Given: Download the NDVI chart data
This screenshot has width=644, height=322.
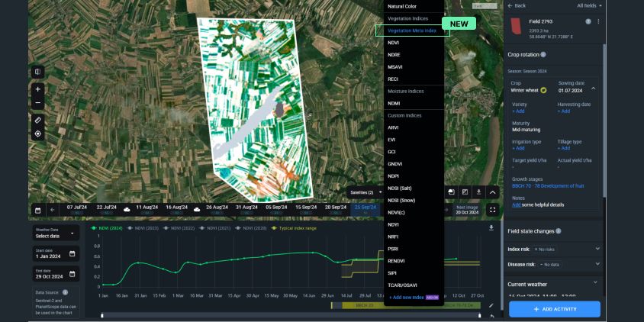Looking at the screenshot, I should pos(491,228).
